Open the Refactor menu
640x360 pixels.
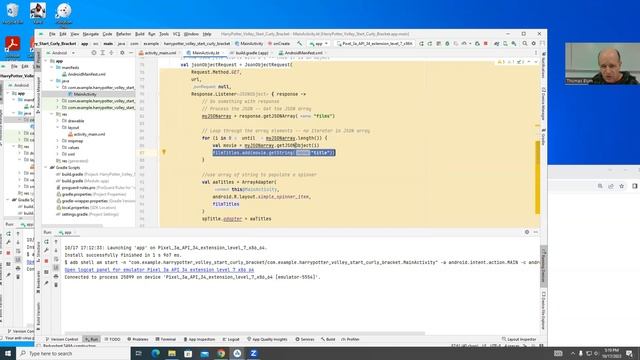tap(123, 34)
